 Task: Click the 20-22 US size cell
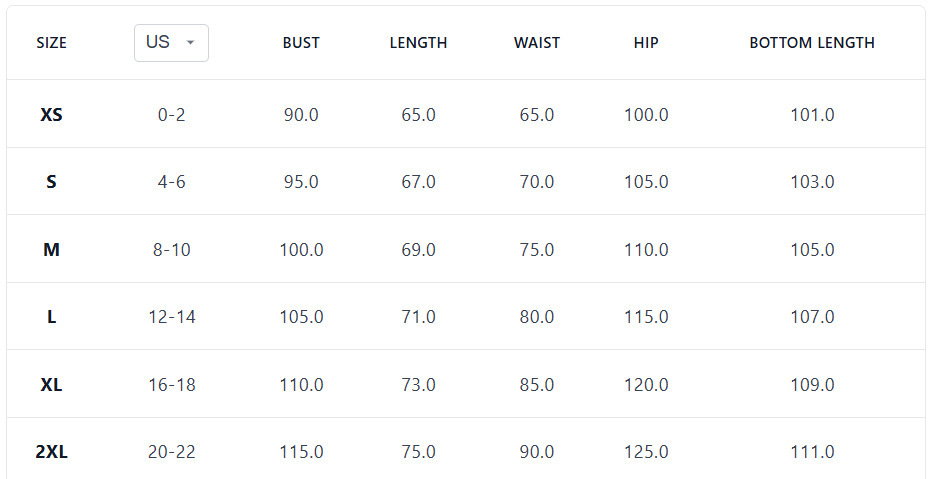pyautogui.click(x=172, y=452)
